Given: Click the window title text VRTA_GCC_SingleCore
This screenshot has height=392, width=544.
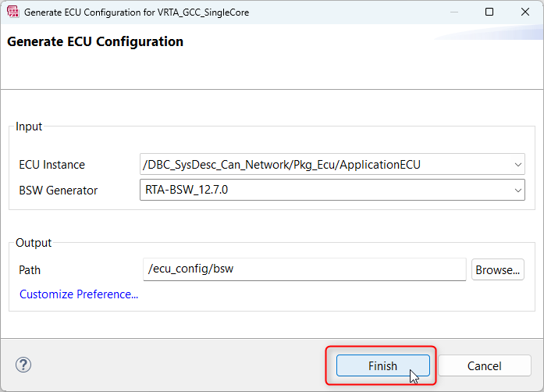Looking at the screenshot, I should coord(203,12).
